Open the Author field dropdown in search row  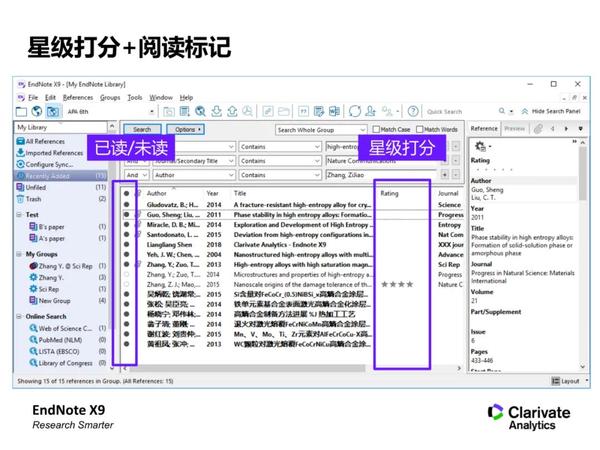(194, 175)
